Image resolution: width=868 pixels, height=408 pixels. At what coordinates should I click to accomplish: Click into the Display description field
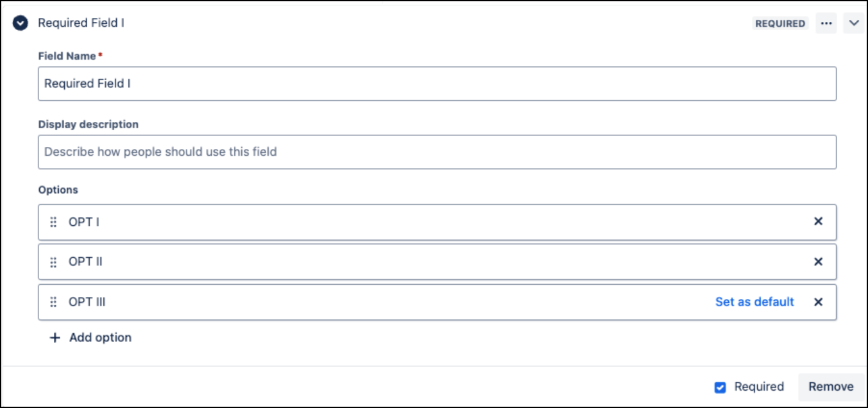coord(436,152)
